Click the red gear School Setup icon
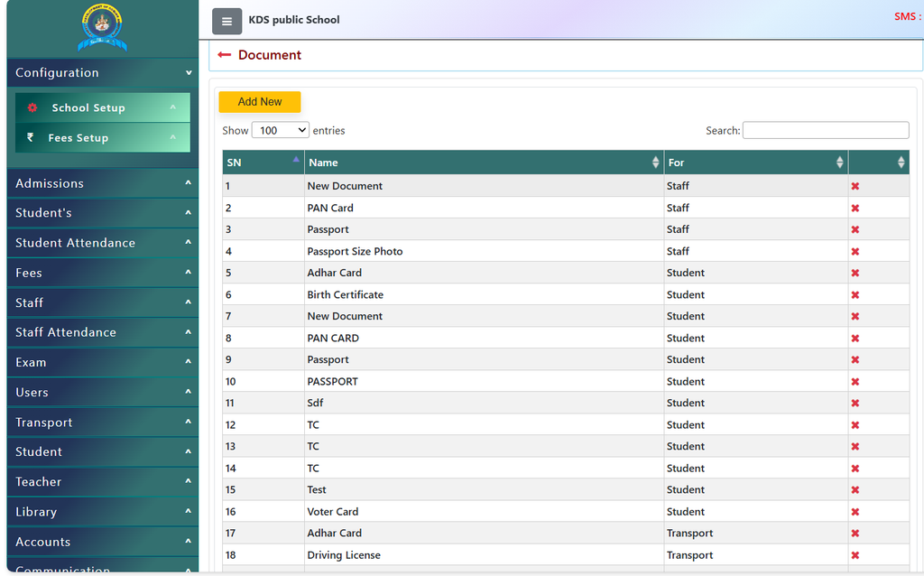The image size is (924, 576). click(x=32, y=107)
